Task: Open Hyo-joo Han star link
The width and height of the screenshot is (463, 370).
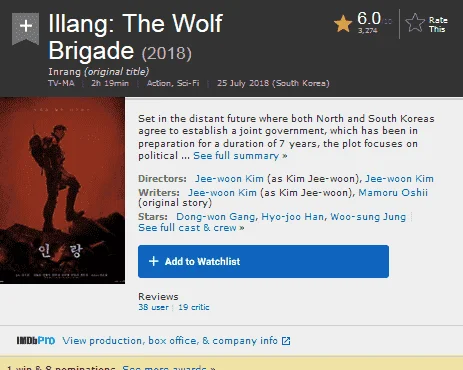Action: click(292, 217)
